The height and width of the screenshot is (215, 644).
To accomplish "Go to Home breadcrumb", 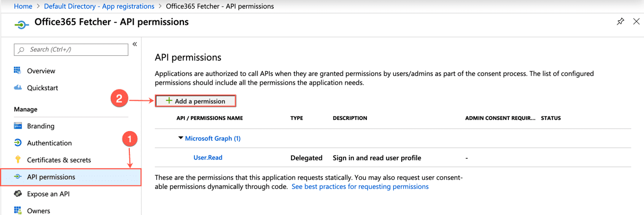I will tap(23, 6).
